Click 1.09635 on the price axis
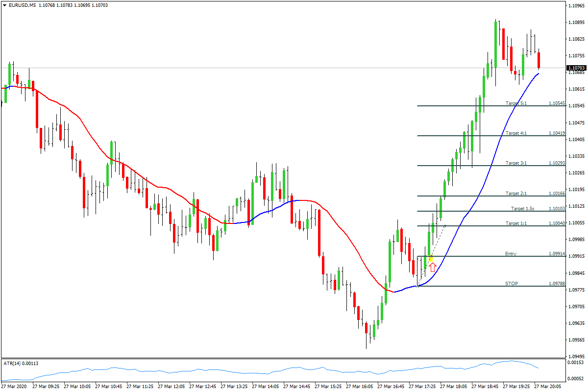The width and height of the screenshot is (588, 392). (x=576, y=323)
